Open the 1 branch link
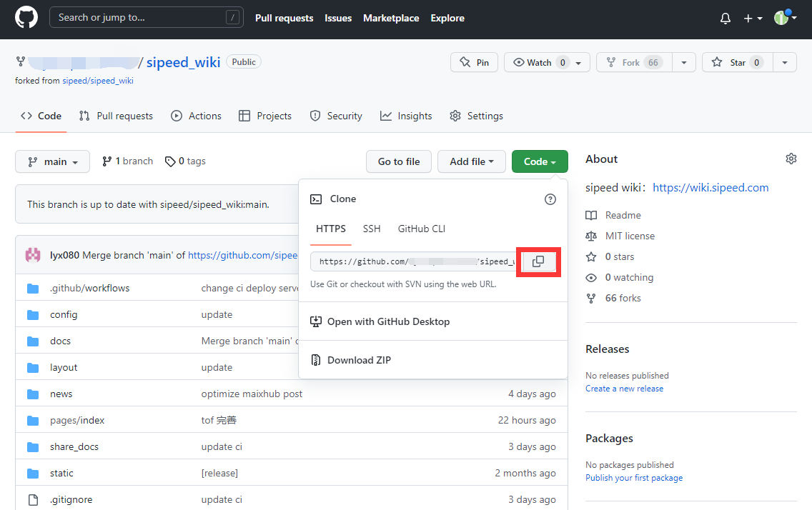Image resolution: width=812 pixels, height=510 pixels. [x=127, y=161]
